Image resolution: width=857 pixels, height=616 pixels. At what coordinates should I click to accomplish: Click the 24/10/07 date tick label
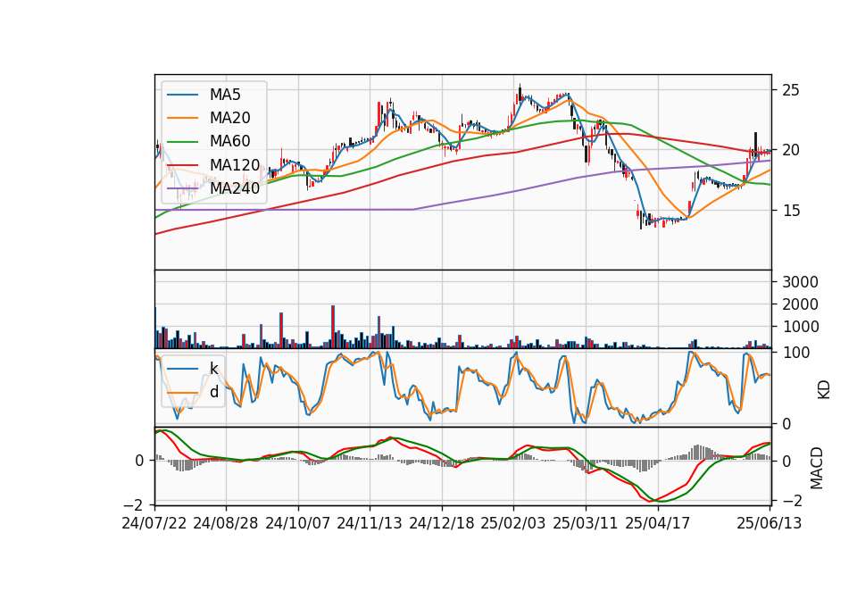[298, 523]
